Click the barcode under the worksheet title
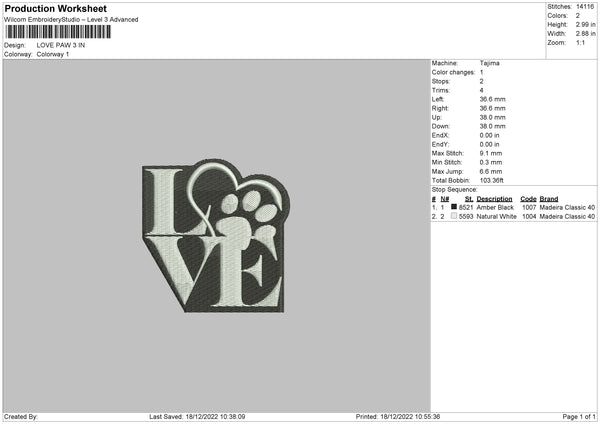600x424 pixels. (58, 32)
